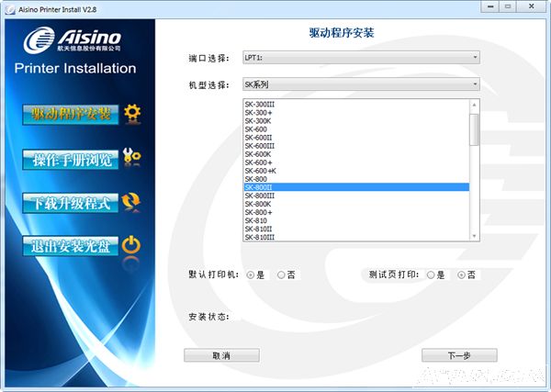Screen dimensions: 551x392
Task: Click the scroll-up arrow of the model list
Action: [x=474, y=106]
